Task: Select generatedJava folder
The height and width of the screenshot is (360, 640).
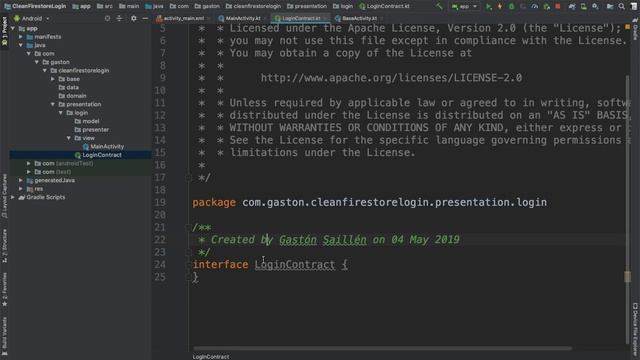Action: point(51,180)
